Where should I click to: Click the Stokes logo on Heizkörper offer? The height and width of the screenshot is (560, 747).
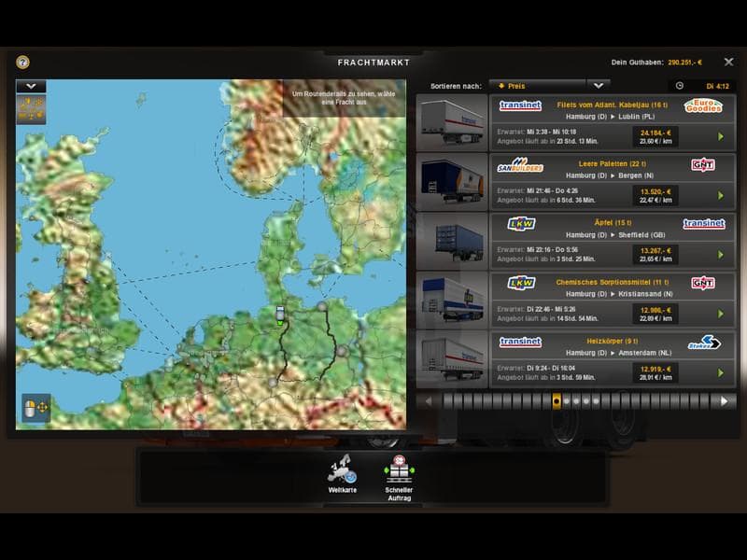coord(704,343)
